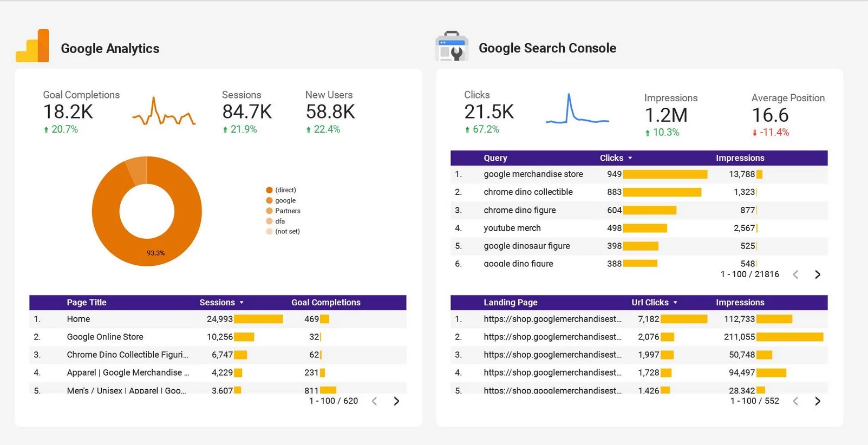Screen dimensions: 868x445
Task: Go to next page of Query table
Action: (818, 274)
